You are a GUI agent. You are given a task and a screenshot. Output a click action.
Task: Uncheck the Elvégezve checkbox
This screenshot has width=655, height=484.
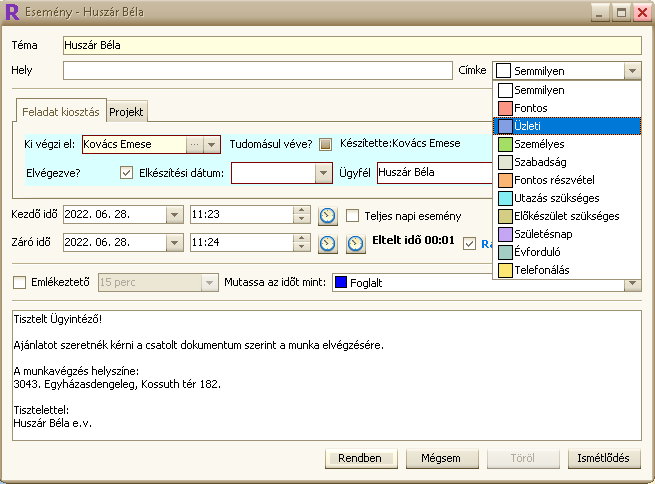click(x=126, y=172)
